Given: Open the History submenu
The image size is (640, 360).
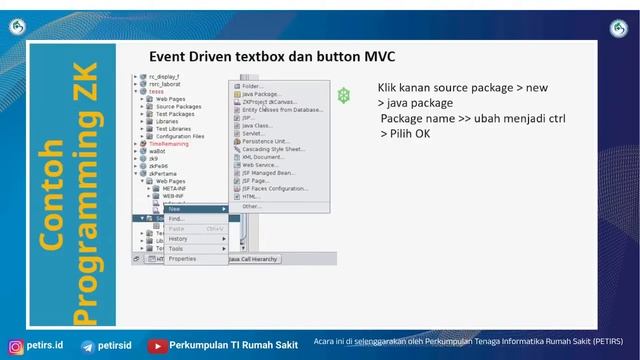Looking at the screenshot, I should pos(196,239).
